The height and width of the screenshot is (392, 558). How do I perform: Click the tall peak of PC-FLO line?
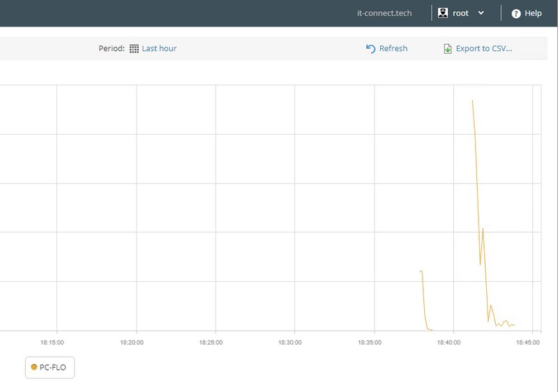pyautogui.click(x=473, y=101)
